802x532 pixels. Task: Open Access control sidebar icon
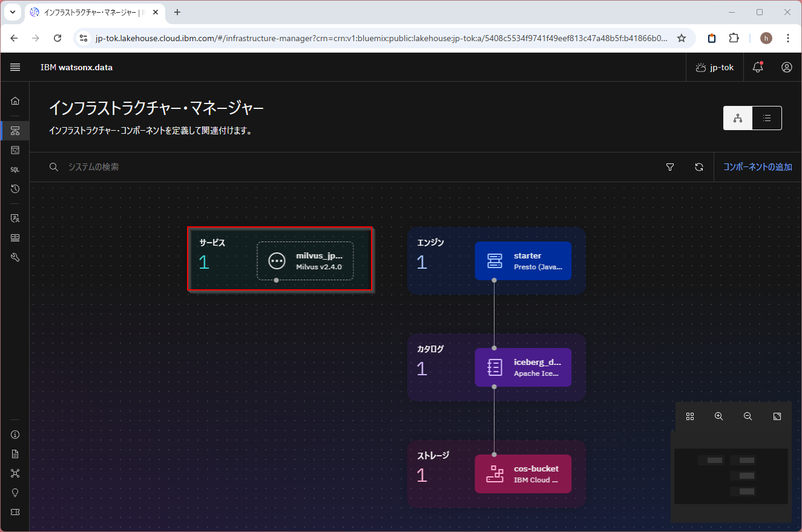point(15,218)
